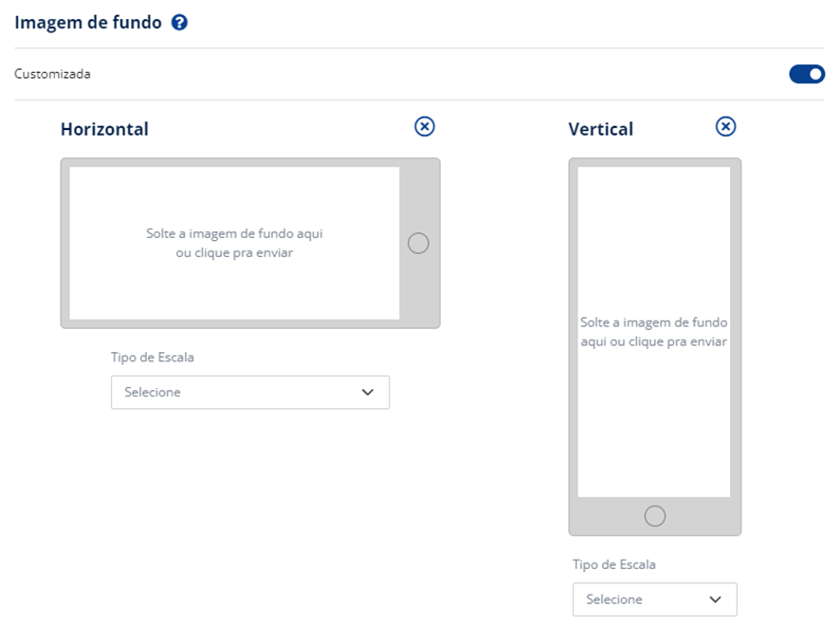
Task: Select the Horizontal heading
Action: (104, 129)
